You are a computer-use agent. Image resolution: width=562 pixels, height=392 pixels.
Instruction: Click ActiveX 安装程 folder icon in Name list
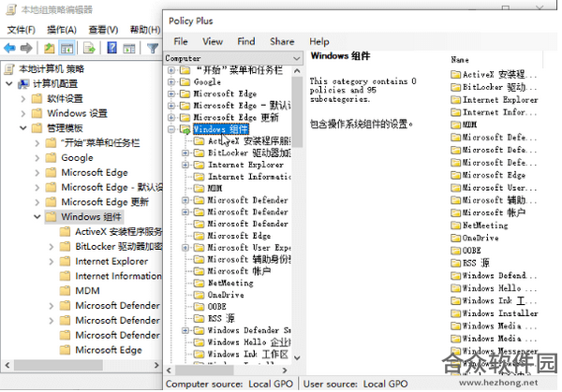pos(456,75)
